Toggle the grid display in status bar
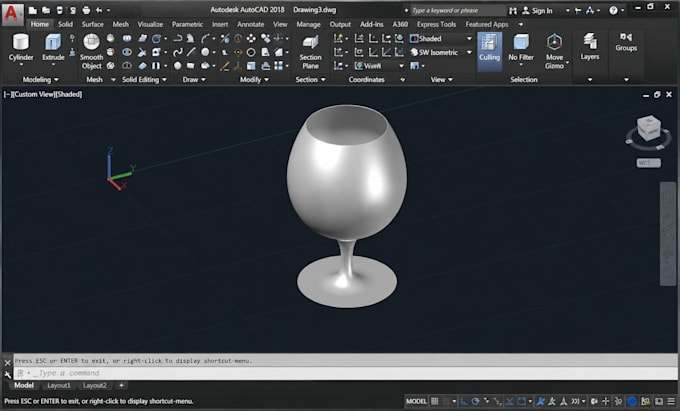The image size is (680, 411). (x=435, y=401)
